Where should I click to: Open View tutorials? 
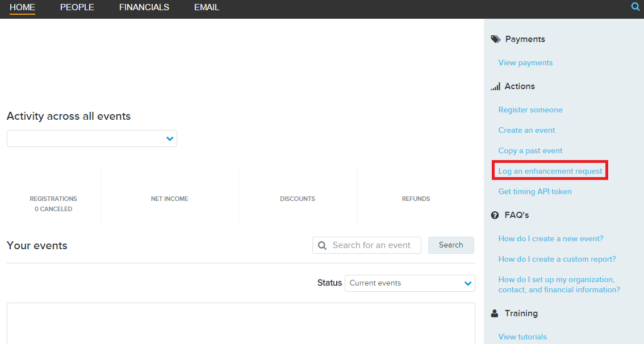tap(522, 336)
